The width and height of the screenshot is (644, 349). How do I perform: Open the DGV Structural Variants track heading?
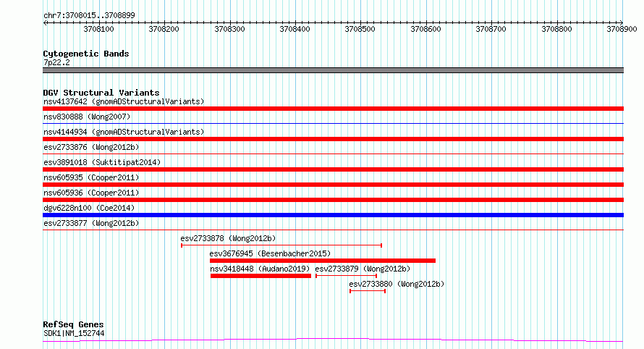(101, 93)
